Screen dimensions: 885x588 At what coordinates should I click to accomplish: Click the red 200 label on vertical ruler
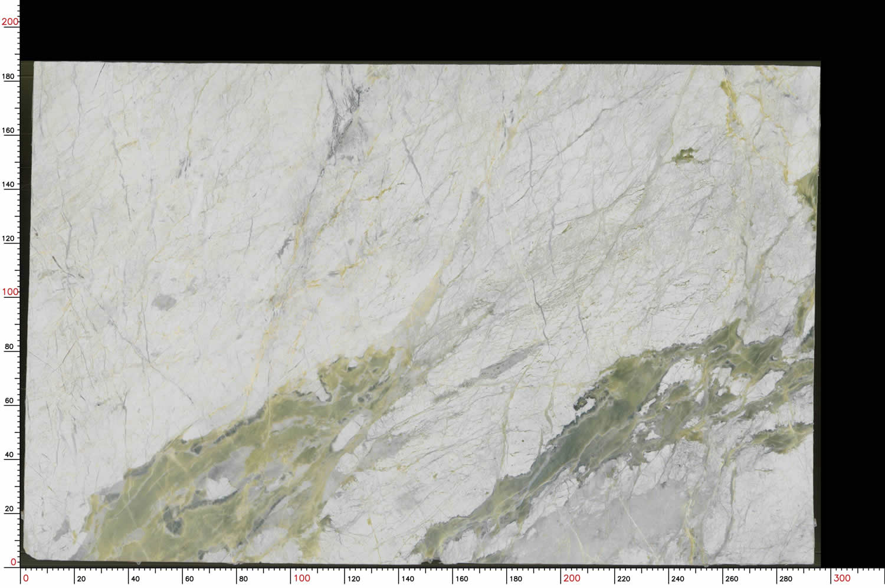pos(10,22)
